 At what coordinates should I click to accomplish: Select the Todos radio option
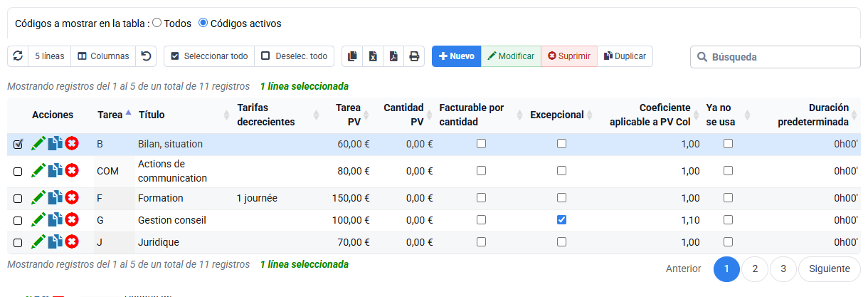pos(157,23)
